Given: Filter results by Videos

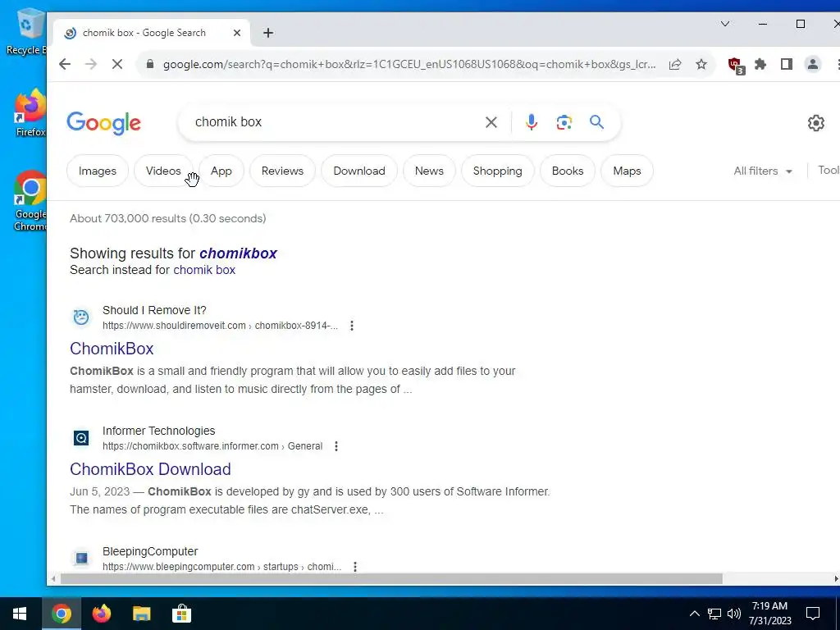Looking at the screenshot, I should tap(163, 171).
